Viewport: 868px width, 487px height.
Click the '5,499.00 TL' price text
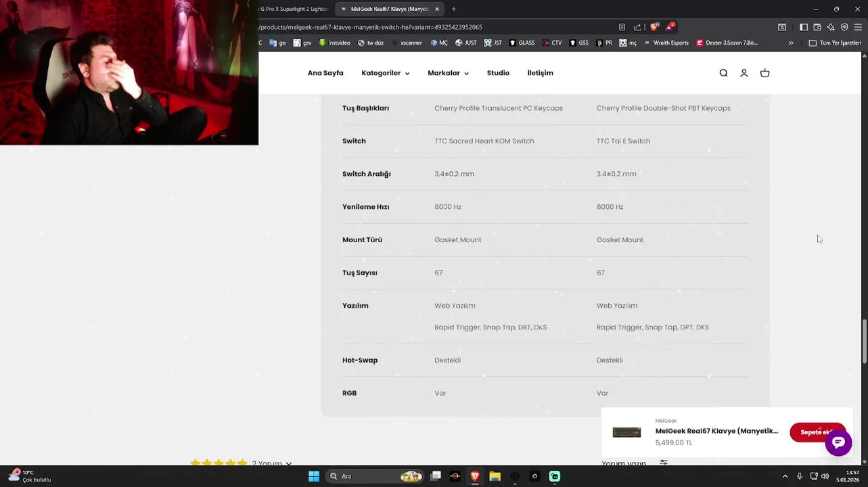coord(673,443)
